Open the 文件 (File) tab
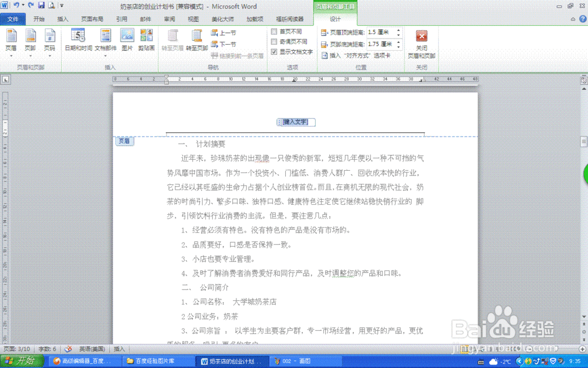The height and width of the screenshot is (368, 588). pyautogui.click(x=13, y=19)
